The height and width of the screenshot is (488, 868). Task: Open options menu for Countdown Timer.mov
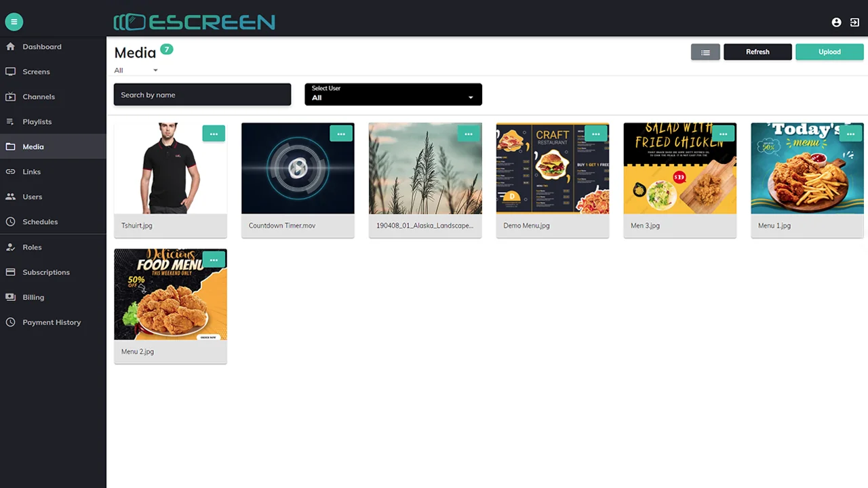coord(341,134)
